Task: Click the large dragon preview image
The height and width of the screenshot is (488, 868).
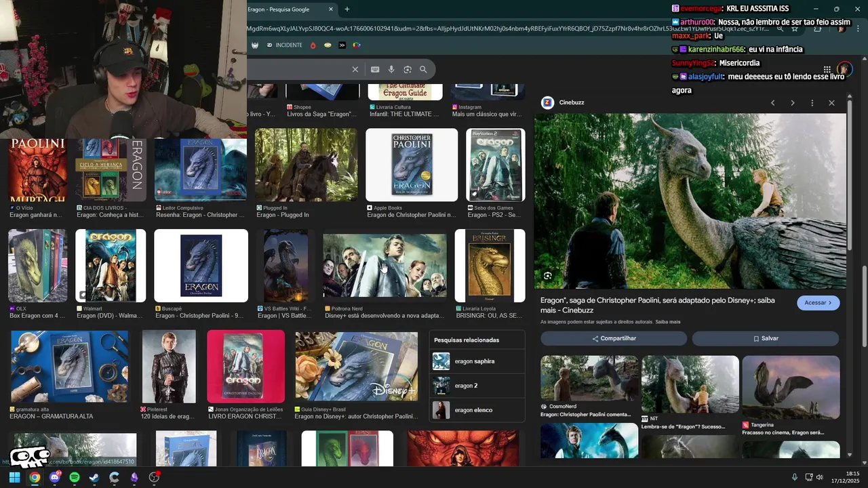Action: click(690, 201)
